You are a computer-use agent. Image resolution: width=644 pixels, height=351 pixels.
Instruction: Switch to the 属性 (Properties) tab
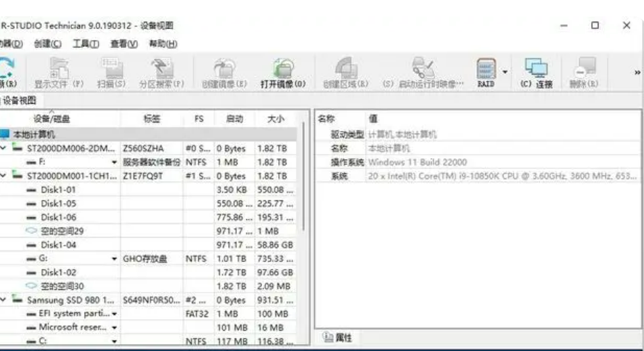click(x=339, y=337)
